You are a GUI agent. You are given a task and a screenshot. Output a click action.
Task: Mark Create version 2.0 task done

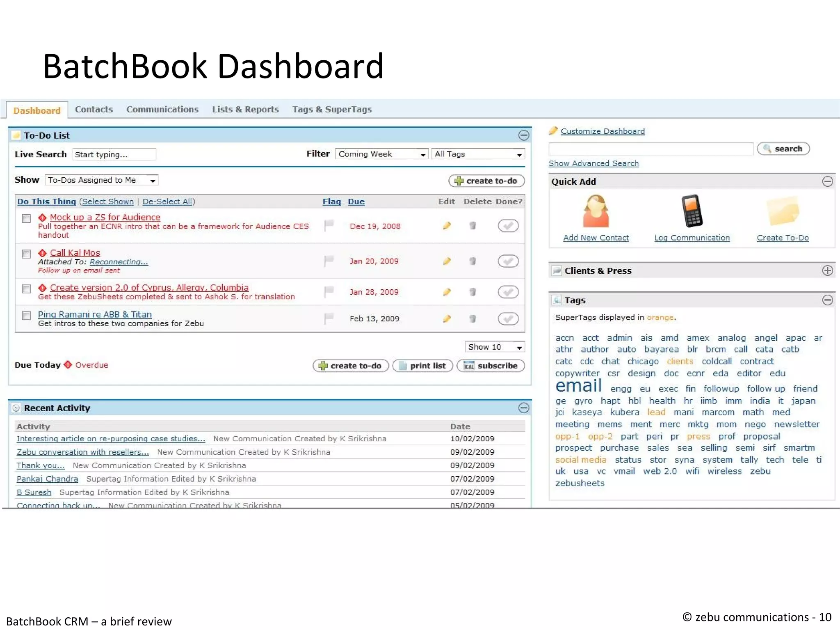pyautogui.click(x=508, y=292)
